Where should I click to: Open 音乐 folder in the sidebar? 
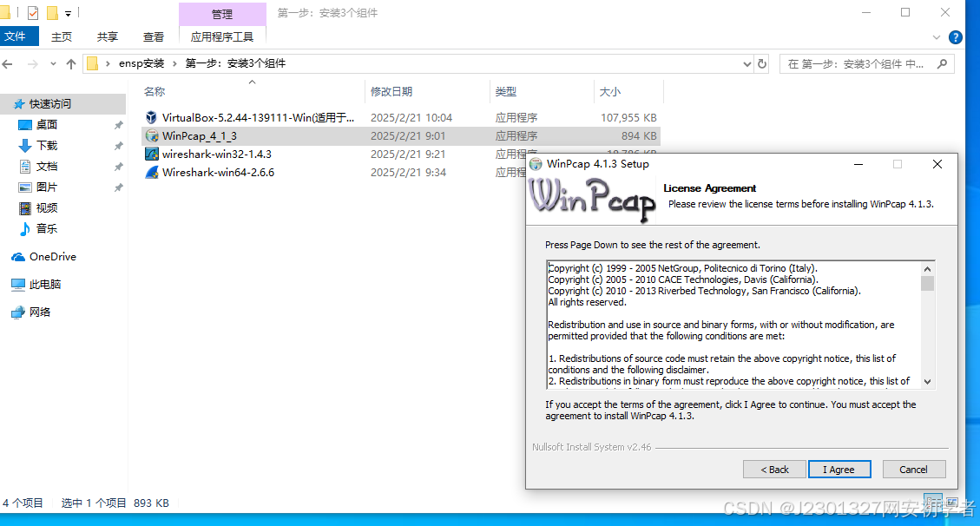(46, 228)
